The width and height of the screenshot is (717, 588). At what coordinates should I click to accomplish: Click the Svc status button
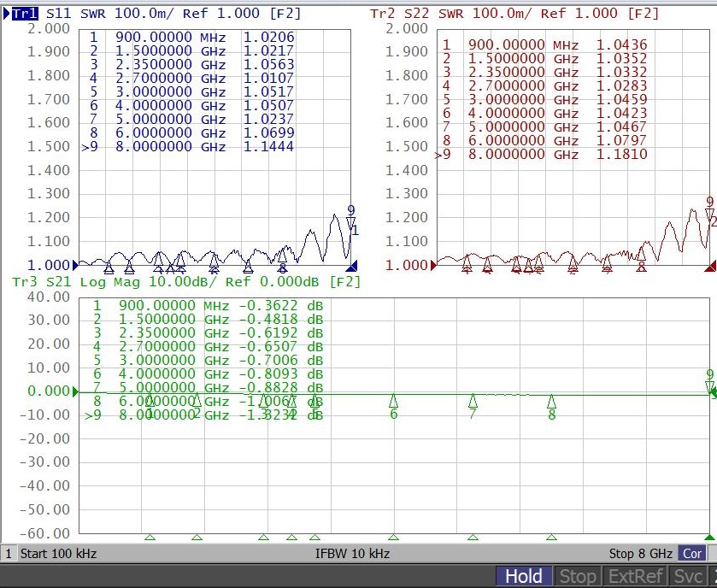688,576
